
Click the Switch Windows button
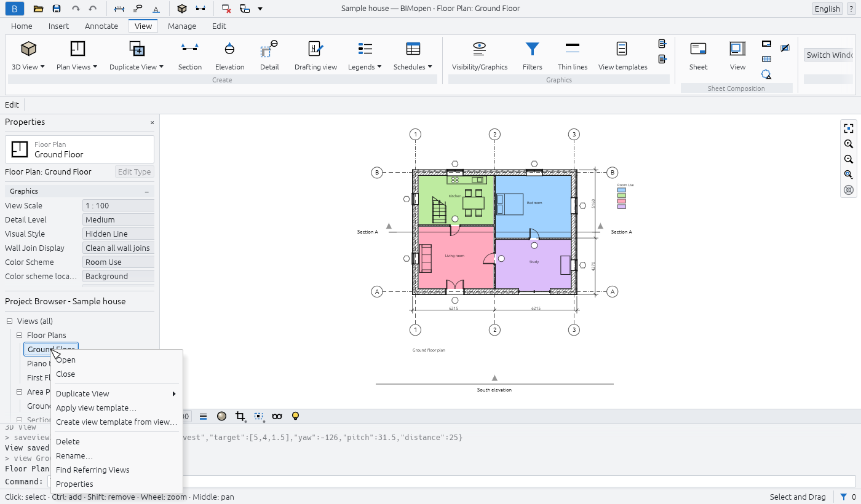(828, 55)
